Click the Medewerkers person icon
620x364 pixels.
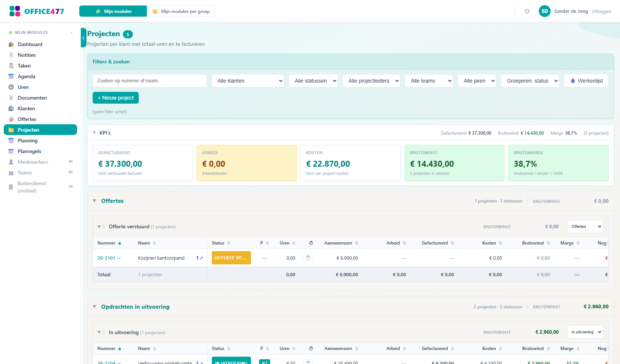click(x=11, y=162)
